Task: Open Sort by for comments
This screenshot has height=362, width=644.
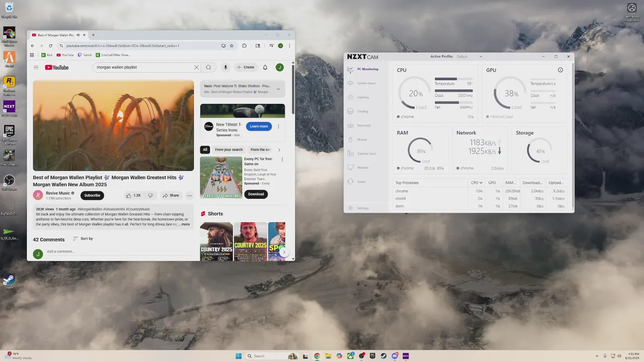Action: click(x=83, y=238)
